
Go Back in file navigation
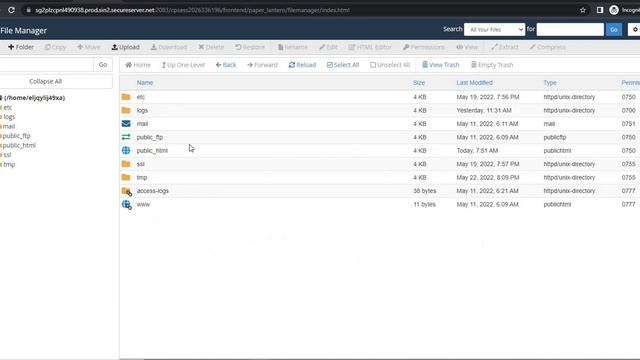coord(226,65)
